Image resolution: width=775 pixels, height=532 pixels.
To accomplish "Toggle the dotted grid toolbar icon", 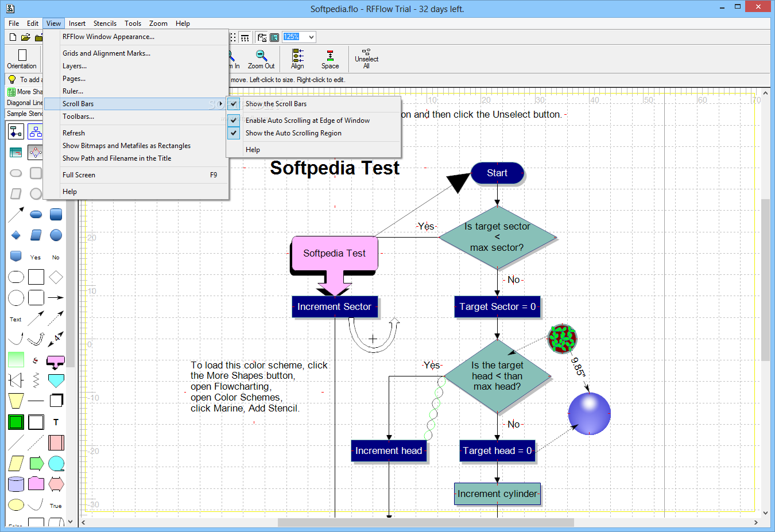I will (233, 37).
